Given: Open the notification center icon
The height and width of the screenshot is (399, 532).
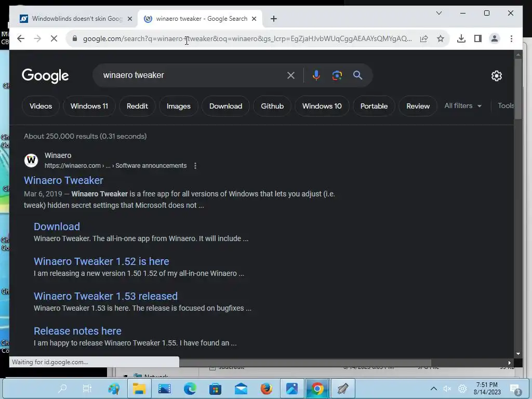Looking at the screenshot, I should pos(515,389).
